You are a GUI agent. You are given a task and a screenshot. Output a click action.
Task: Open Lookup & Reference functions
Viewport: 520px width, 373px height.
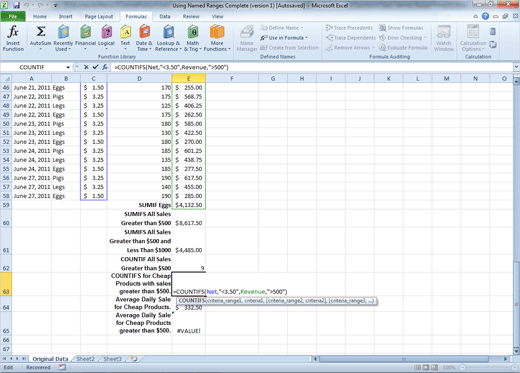tap(168, 38)
